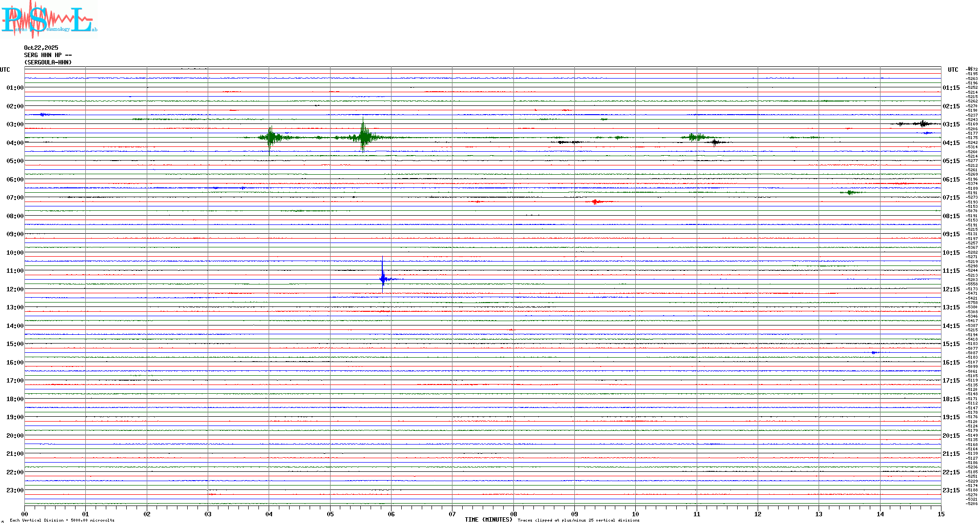Click the (SERGOULA-HHN) station name
This screenshot has height=527, width=980.
click(x=48, y=62)
